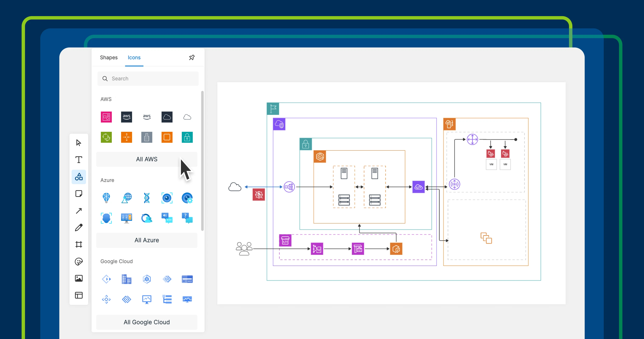This screenshot has width=644, height=339.
Task: Expand the All Google Cloud icons list
Action: point(147,322)
